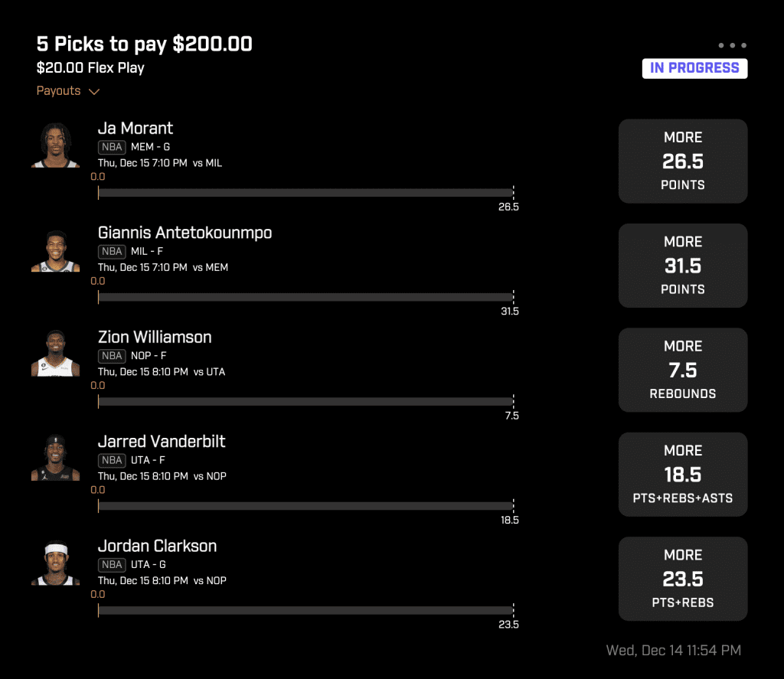Click the 5 Picks to pay $200.00 heading
The height and width of the screenshot is (679, 784).
tap(145, 44)
